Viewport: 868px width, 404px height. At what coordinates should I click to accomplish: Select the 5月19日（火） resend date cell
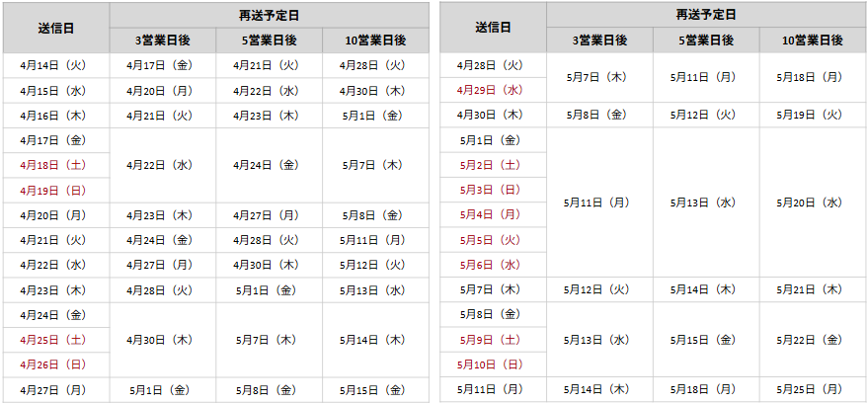812,115
